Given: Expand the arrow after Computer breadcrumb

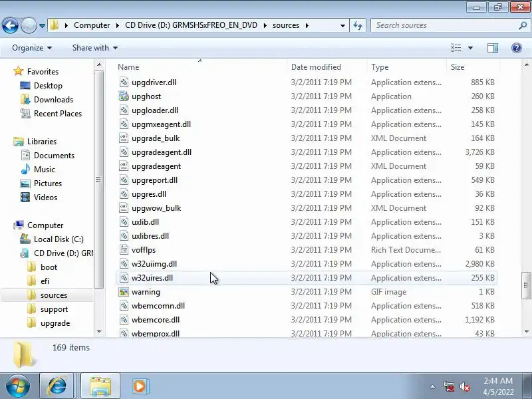Looking at the screenshot, I should (x=118, y=25).
